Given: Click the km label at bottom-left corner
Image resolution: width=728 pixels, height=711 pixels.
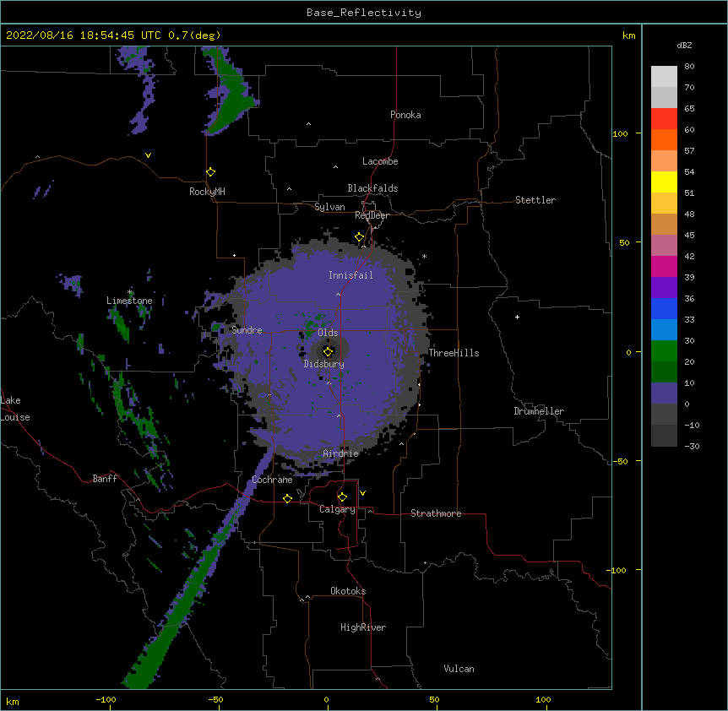Looking at the screenshot, I should coord(13,702).
